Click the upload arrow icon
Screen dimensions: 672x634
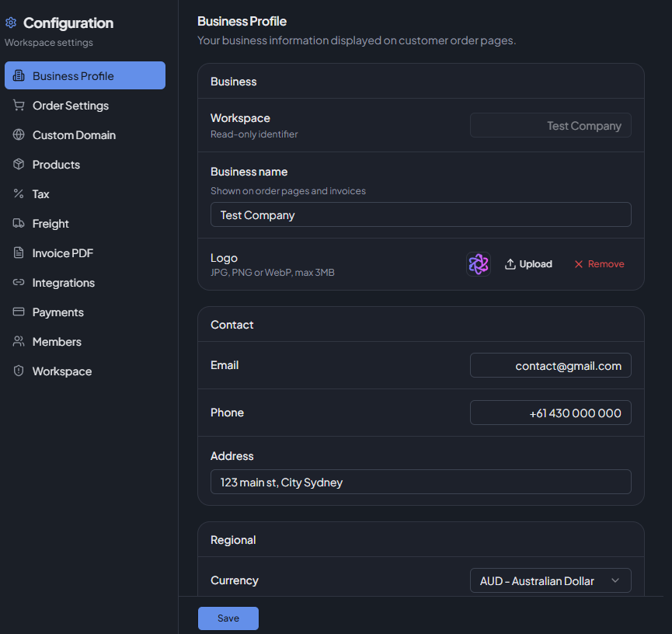(510, 264)
